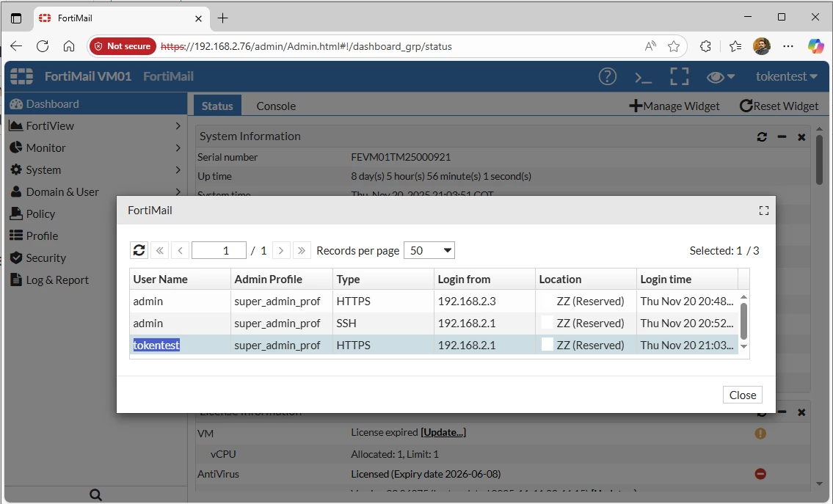Refresh the System Information widget
This screenshot has height=504, width=833.
762,137
